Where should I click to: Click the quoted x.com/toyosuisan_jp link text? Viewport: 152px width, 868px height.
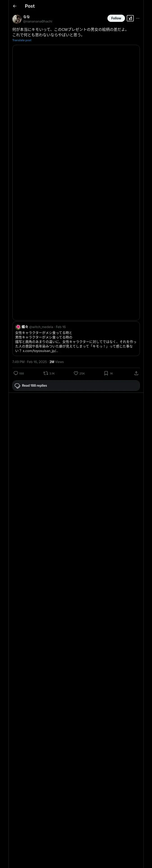pyautogui.click(x=41, y=351)
